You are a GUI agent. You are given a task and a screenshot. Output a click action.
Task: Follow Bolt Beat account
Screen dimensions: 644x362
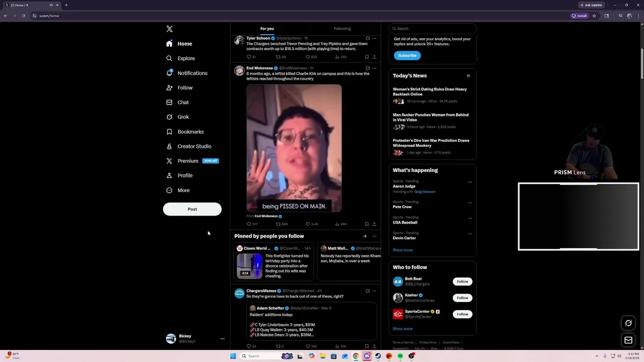coord(462,282)
